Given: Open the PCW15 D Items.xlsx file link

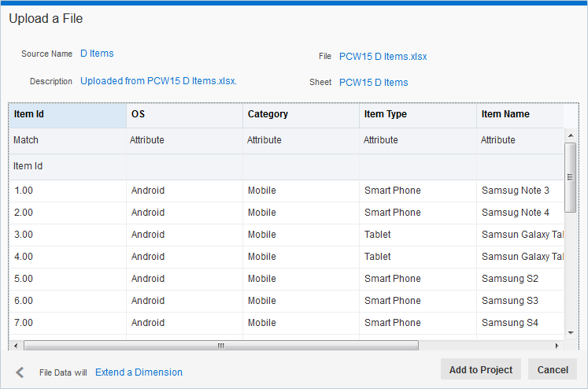Looking at the screenshot, I should (x=383, y=57).
